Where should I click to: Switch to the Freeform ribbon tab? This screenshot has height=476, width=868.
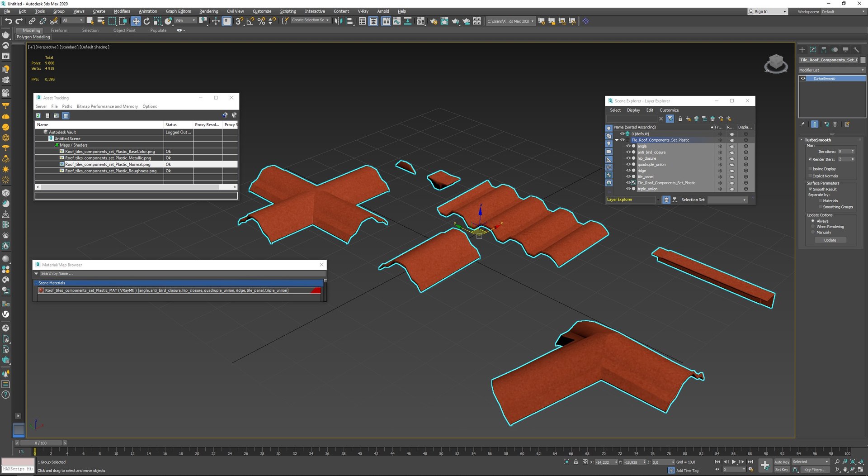pos(59,30)
